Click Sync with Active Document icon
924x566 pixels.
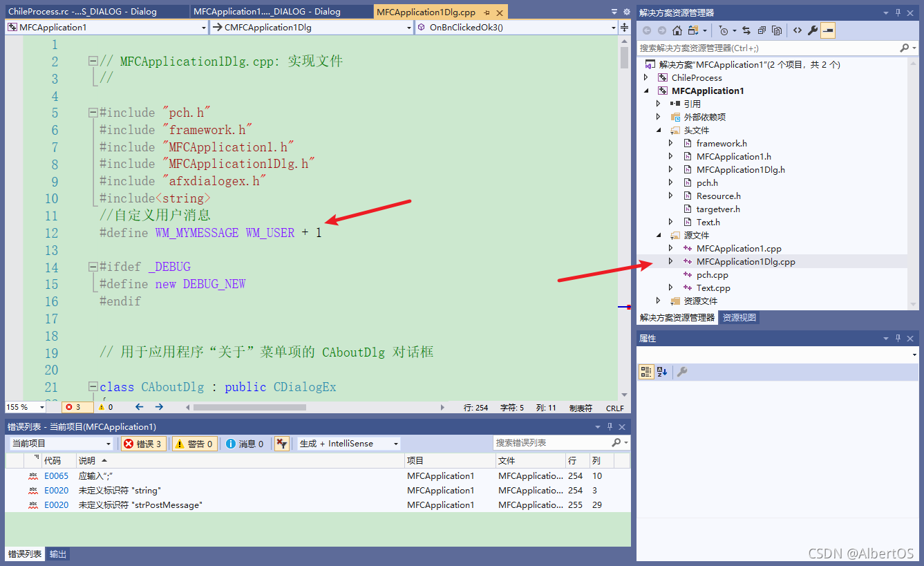(x=746, y=30)
